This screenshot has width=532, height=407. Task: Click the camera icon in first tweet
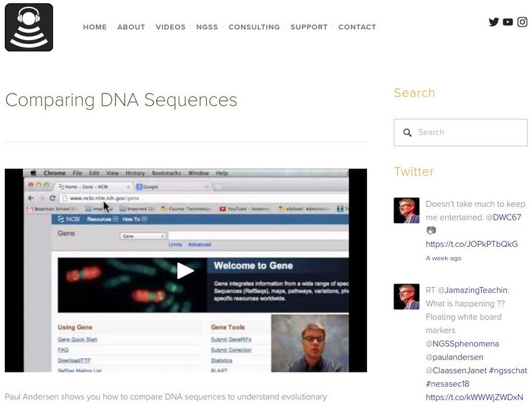coord(431,231)
